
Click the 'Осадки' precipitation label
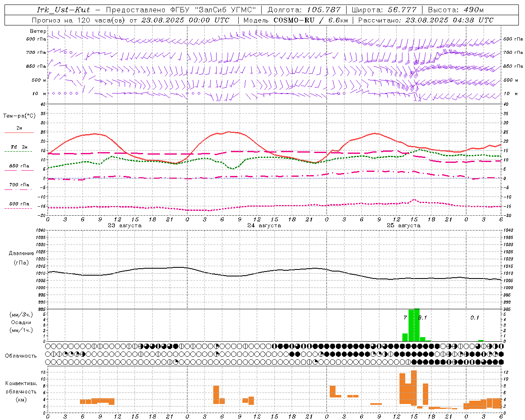coord(21,322)
